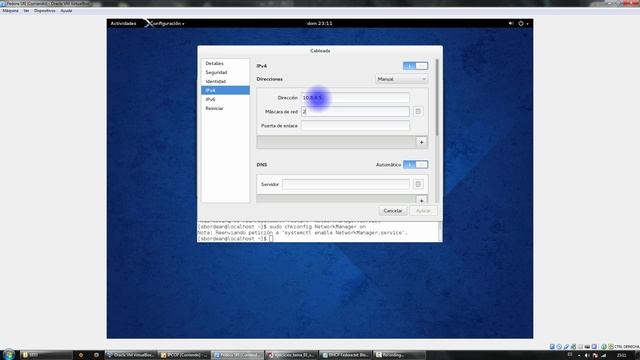640x360 pixels.
Task: Switch to Recording taskbar item
Action: pos(399,355)
